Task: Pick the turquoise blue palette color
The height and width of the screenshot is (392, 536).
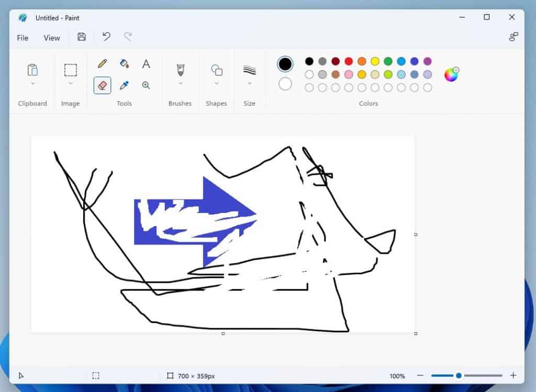Action: point(401,61)
